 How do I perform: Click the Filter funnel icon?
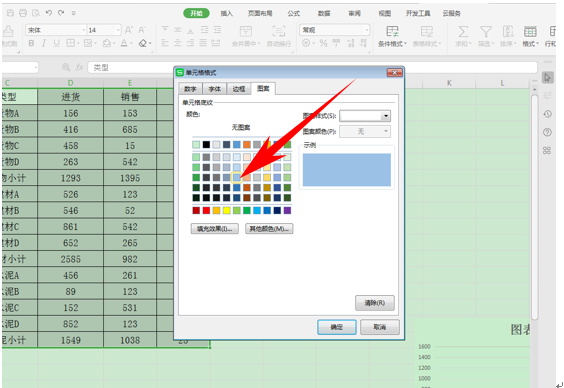point(486,32)
